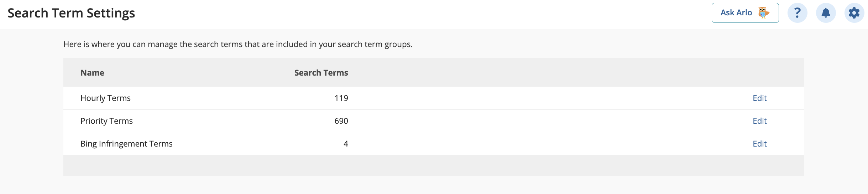Click the Ask Arlo button label
The height and width of the screenshot is (194, 868).
(736, 12)
